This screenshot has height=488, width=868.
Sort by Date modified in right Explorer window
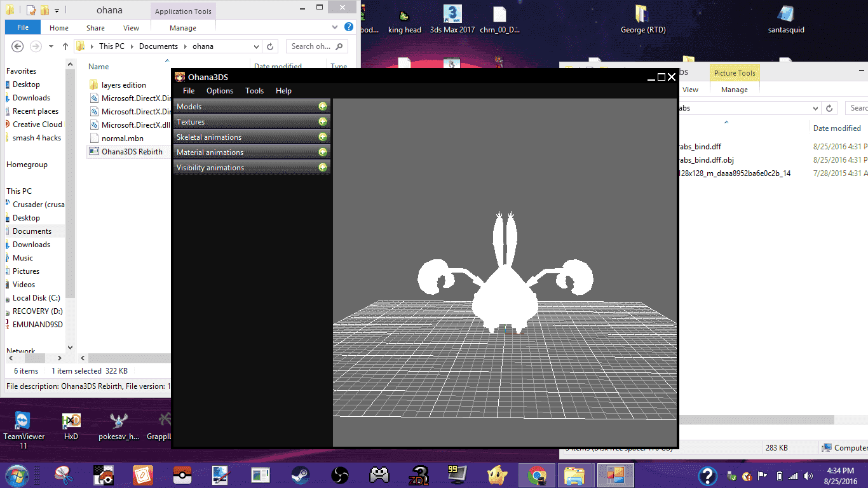(837, 128)
